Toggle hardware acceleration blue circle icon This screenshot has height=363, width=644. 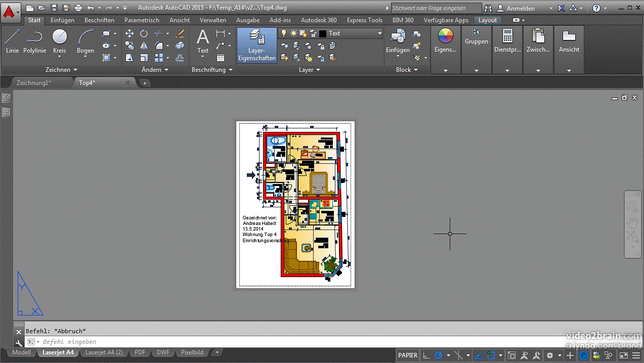pyautogui.click(x=583, y=355)
